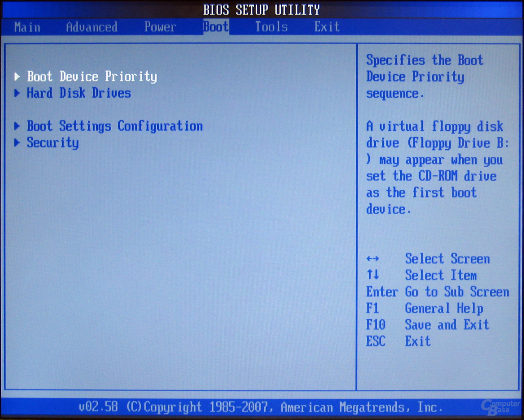524x420 pixels.
Task: Click the 'Enter' key label
Action: point(382,292)
